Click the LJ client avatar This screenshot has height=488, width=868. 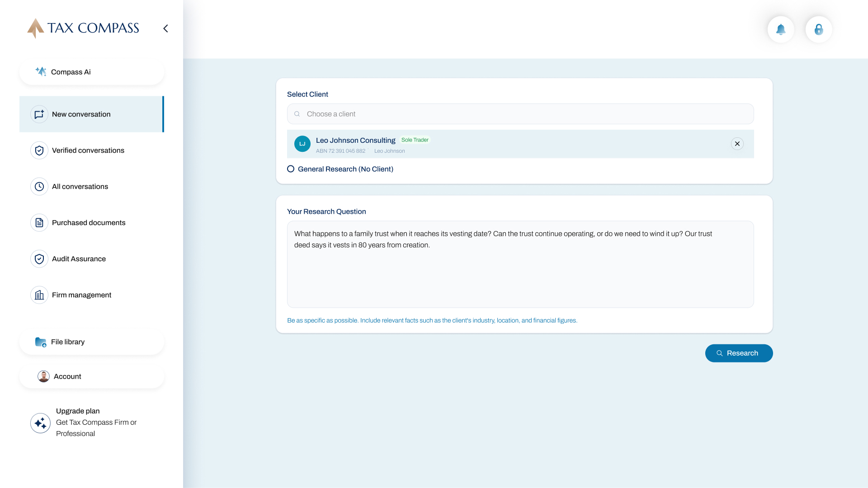click(302, 144)
